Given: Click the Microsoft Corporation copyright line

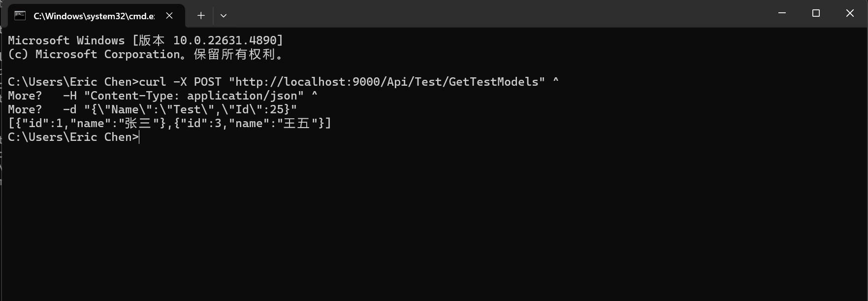Looking at the screenshot, I should click(146, 54).
